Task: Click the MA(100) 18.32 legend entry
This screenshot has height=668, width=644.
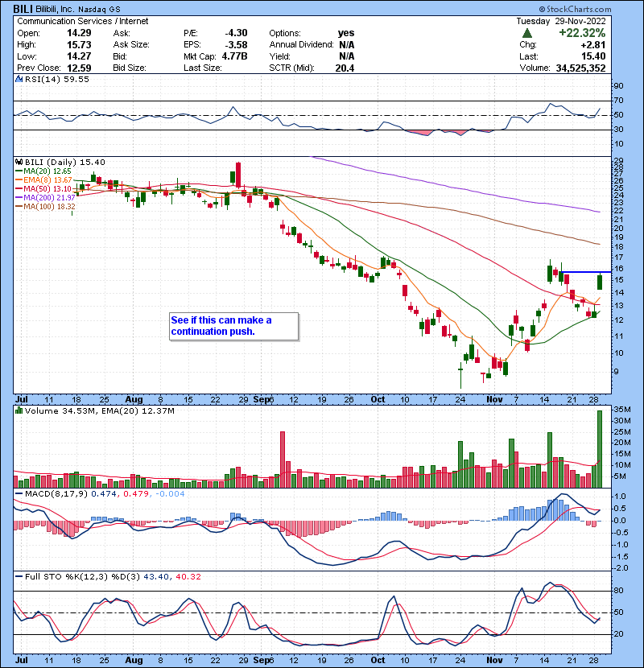Action: [x=45, y=206]
